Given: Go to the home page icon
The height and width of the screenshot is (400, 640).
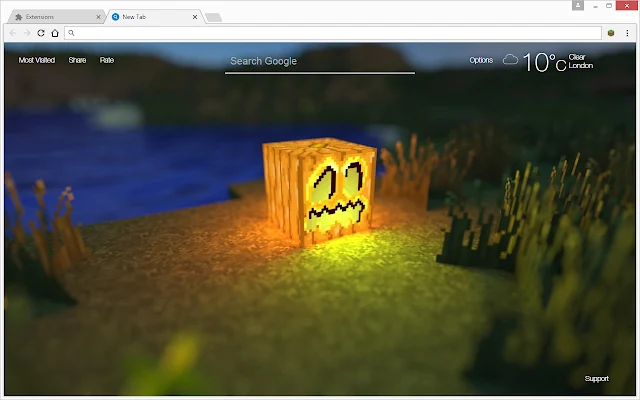Looking at the screenshot, I should (x=55, y=33).
